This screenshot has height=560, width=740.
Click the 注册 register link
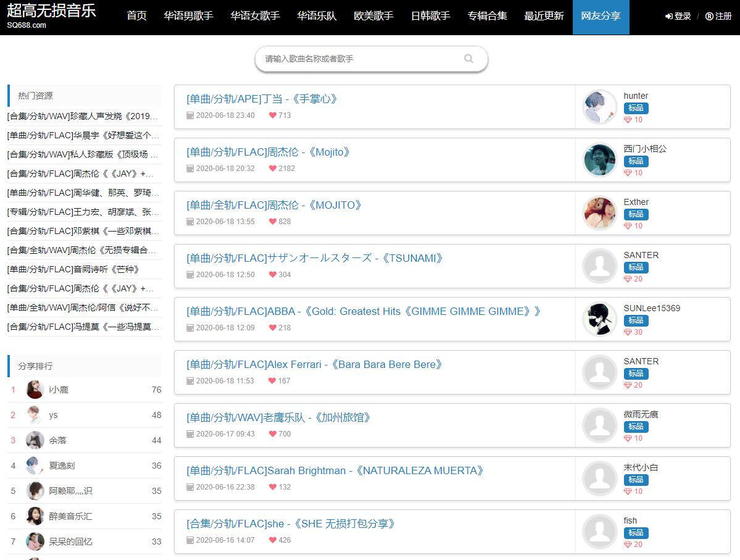point(718,17)
